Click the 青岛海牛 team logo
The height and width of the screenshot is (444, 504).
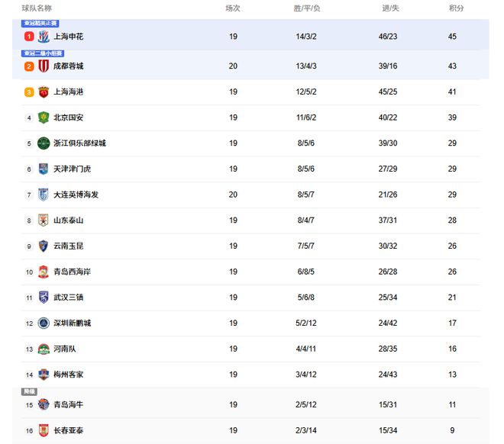pyautogui.click(x=44, y=404)
